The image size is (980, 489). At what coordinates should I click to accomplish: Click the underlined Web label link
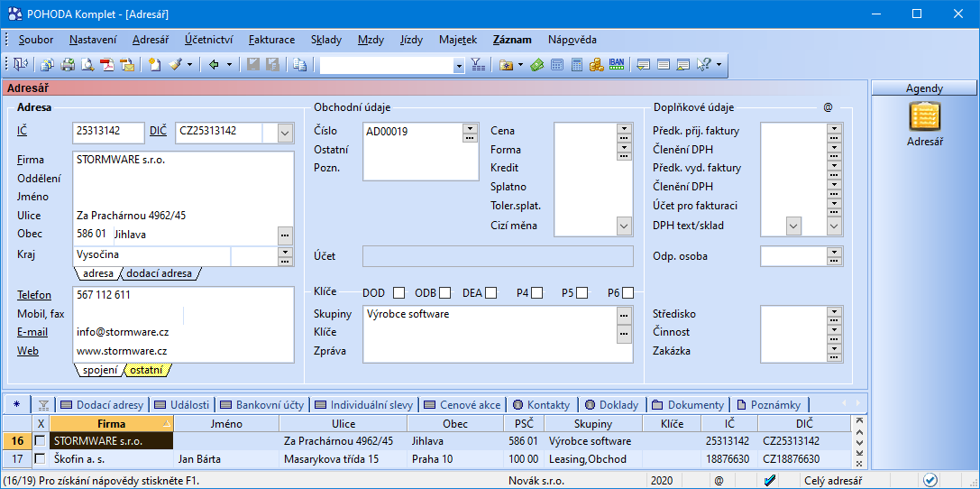pos(28,351)
